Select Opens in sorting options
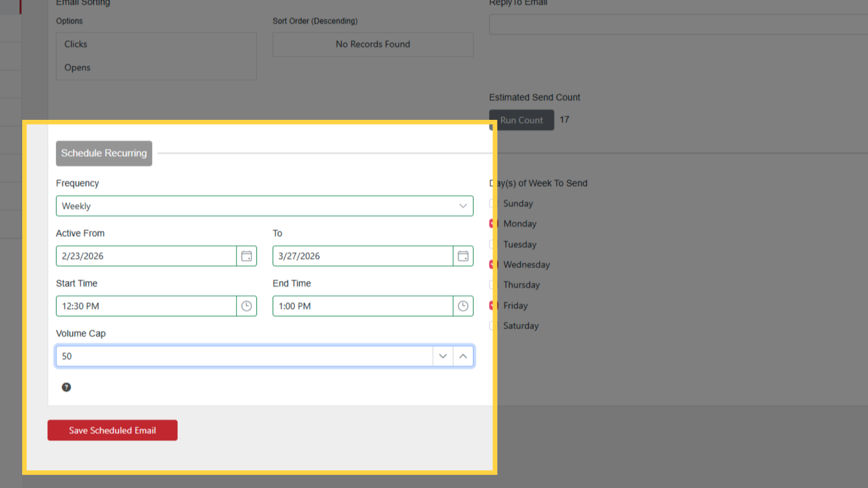Image resolution: width=868 pixels, height=488 pixels. [157, 68]
